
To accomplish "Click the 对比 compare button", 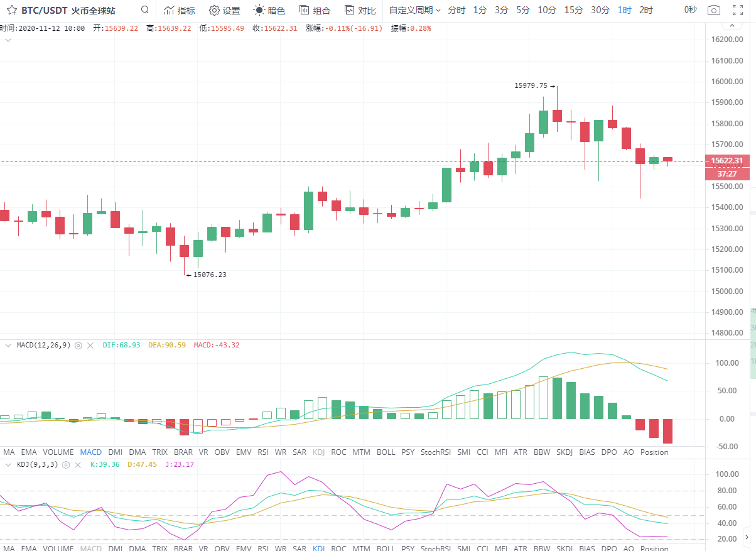I will click(360, 11).
